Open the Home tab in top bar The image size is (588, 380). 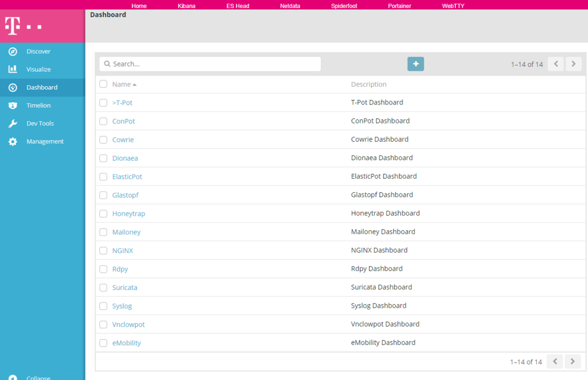(x=139, y=6)
